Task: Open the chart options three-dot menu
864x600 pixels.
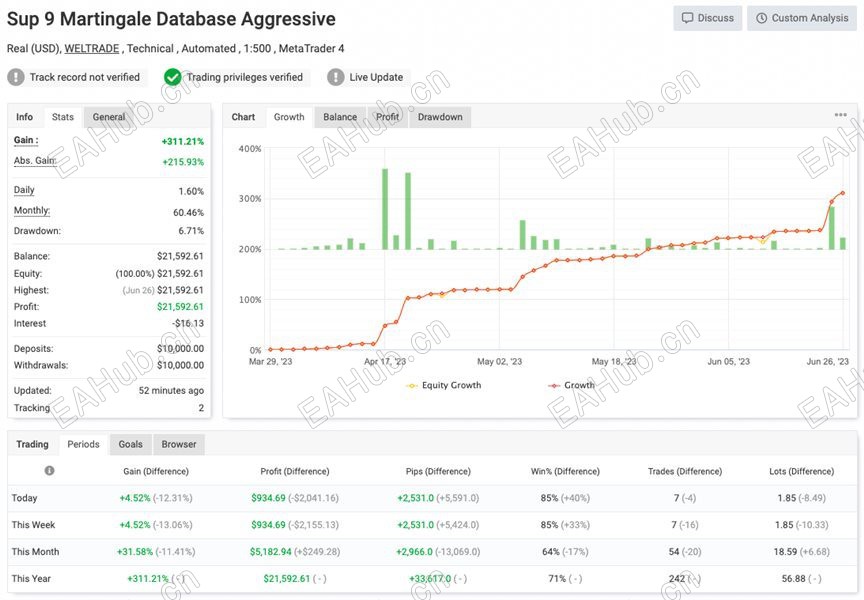Action: [x=840, y=115]
